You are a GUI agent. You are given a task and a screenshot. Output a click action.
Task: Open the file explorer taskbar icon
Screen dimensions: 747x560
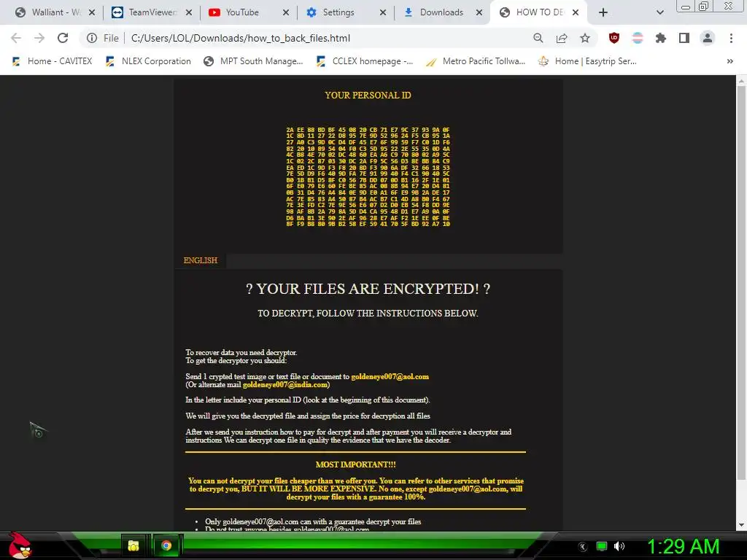coord(134,545)
